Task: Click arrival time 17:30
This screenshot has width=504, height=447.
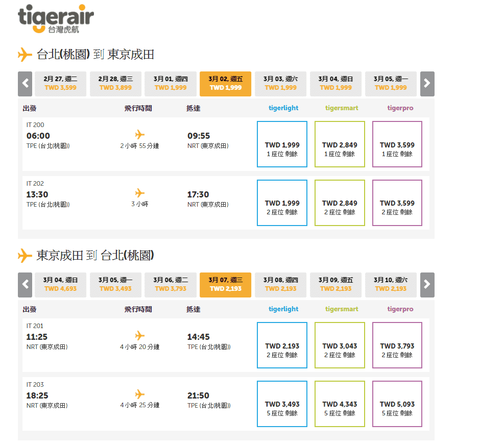Action: (198, 194)
